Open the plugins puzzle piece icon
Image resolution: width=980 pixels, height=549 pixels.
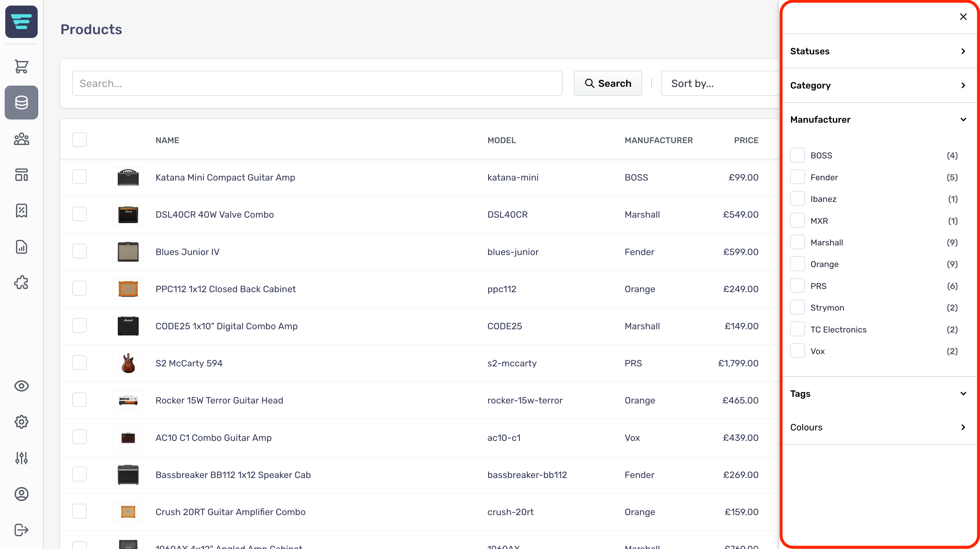[x=21, y=282]
